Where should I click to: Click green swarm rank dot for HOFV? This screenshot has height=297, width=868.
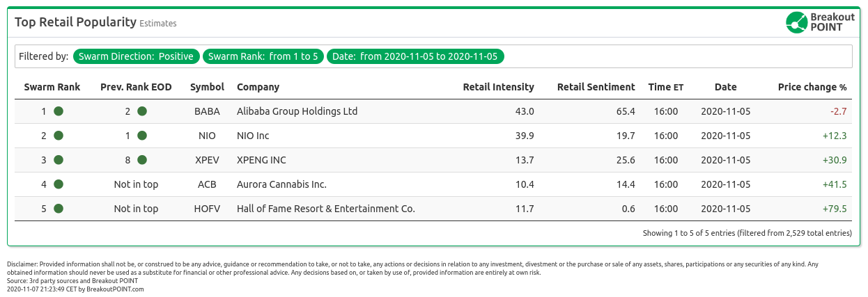[59, 209]
